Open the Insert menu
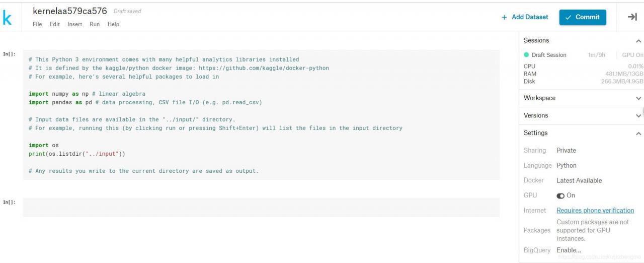 point(74,24)
